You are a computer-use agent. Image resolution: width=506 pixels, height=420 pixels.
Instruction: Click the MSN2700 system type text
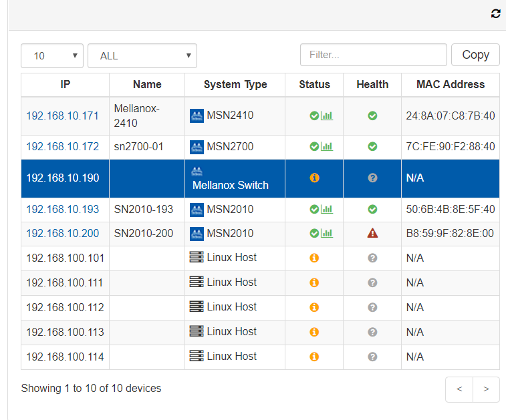[x=230, y=147]
